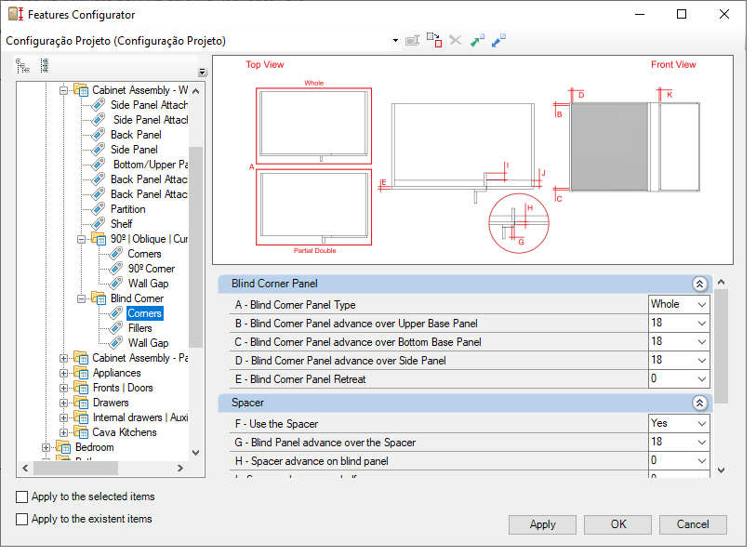Select the Back Panel tree item
756x556 pixels.
pos(136,135)
